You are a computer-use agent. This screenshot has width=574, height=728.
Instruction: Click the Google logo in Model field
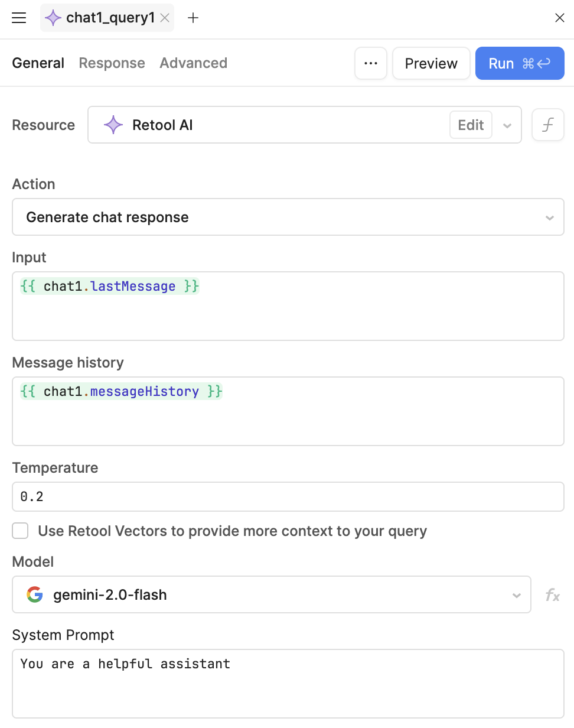coord(35,594)
